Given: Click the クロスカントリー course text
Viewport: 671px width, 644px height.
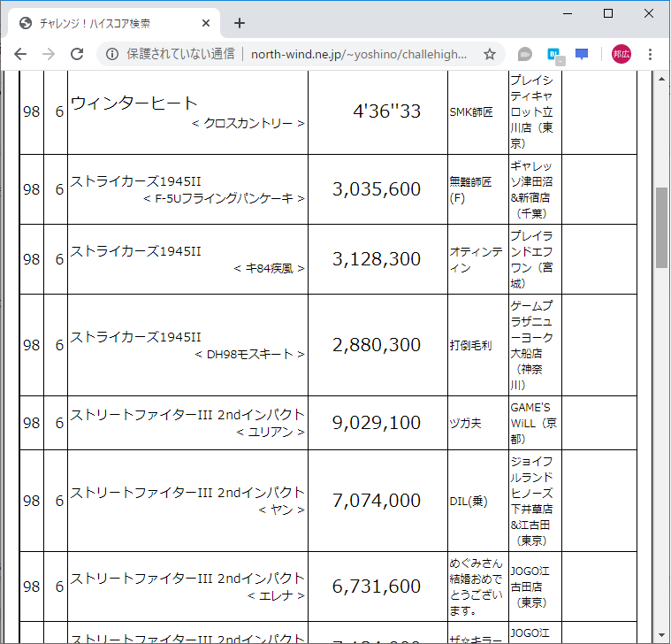Looking at the screenshot, I should [248, 123].
